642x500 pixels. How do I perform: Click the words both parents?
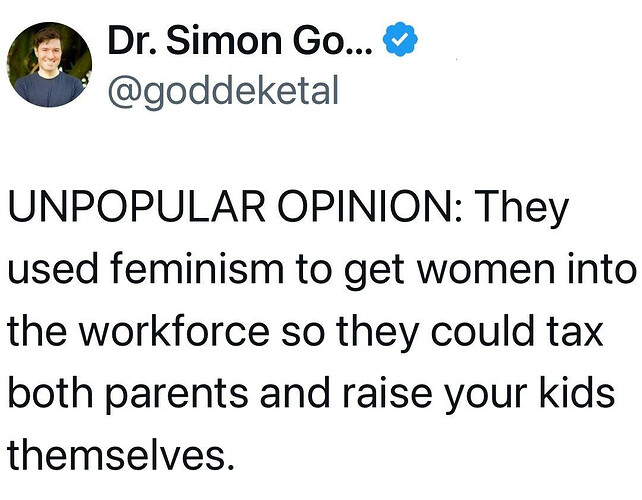(128, 394)
